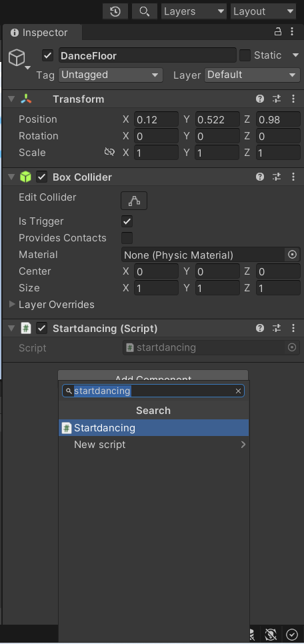
Task: Expand the Layer Overrides section
Action: click(x=52, y=305)
